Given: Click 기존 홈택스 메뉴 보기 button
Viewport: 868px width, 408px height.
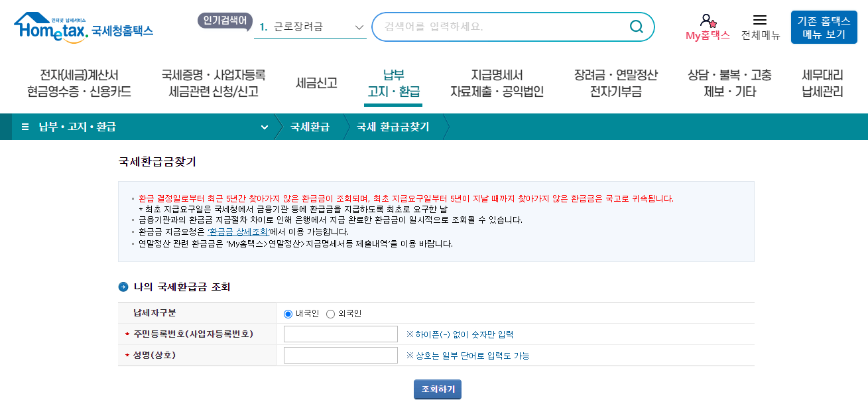Looking at the screenshot, I should (824, 27).
